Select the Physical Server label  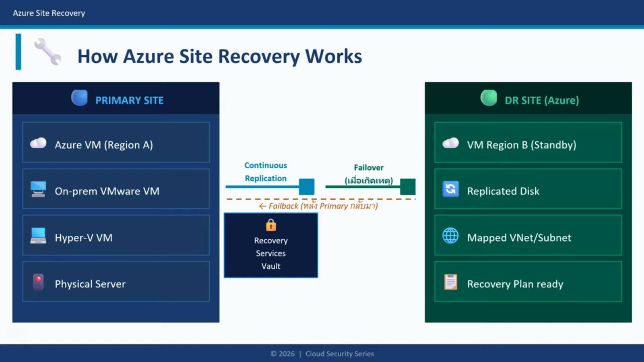coord(90,284)
